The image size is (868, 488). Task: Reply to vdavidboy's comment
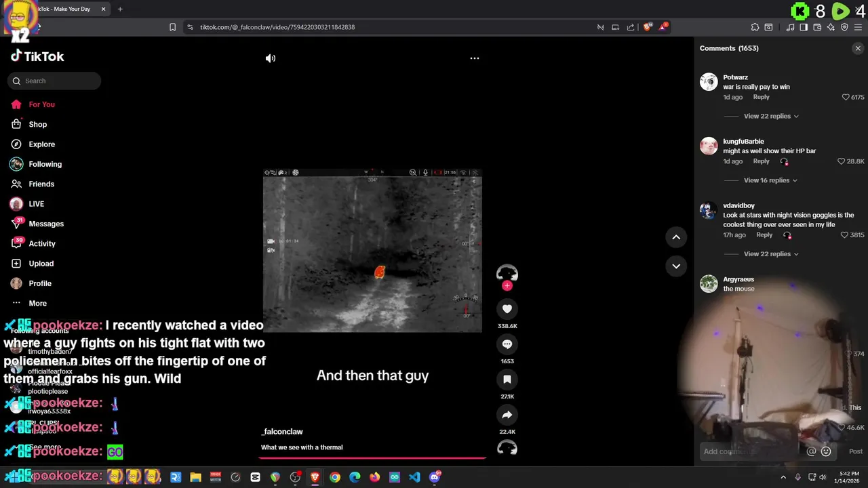tap(764, 235)
